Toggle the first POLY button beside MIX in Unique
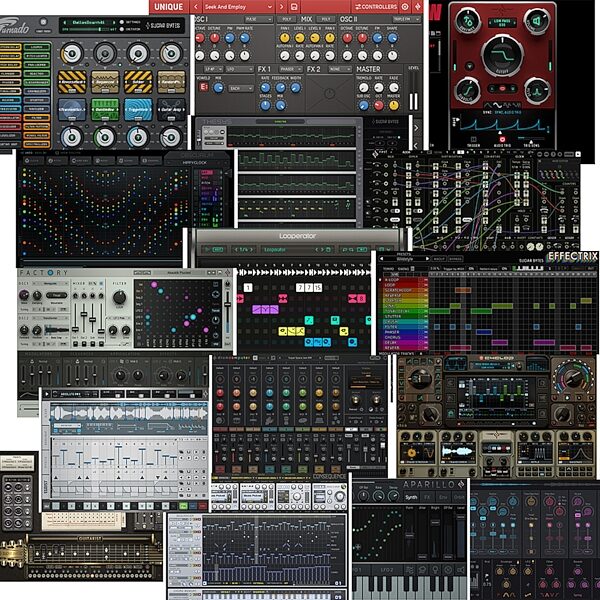 tap(287, 19)
